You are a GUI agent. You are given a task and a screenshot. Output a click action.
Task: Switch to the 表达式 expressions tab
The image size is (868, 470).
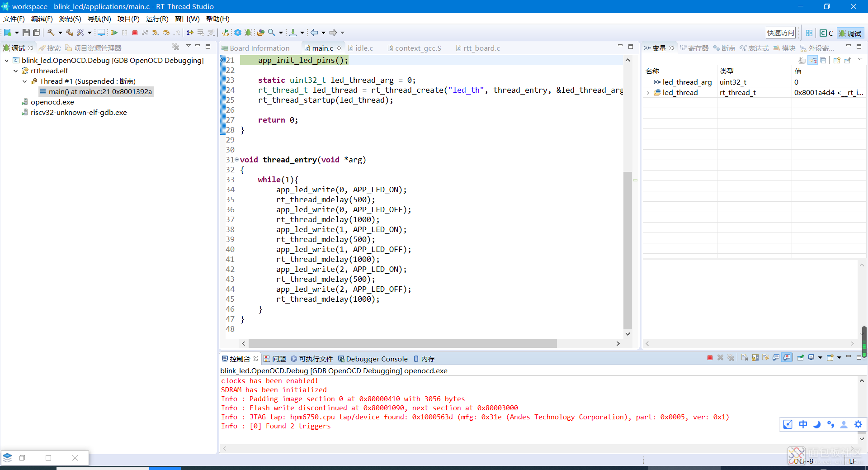754,48
